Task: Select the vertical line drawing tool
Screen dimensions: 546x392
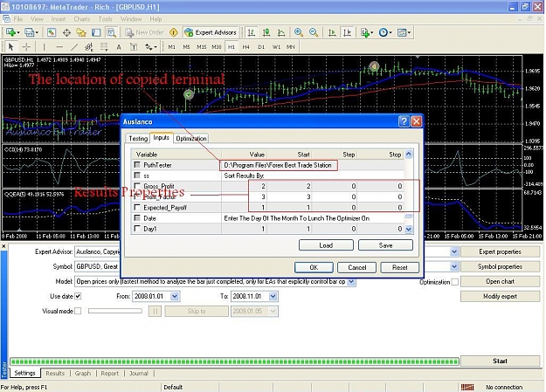Action: click(44, 46)
